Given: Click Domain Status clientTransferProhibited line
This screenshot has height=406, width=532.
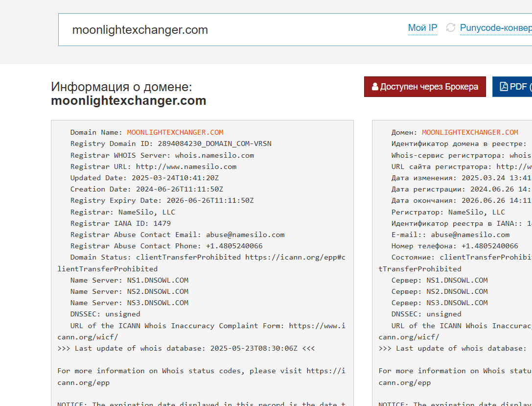Looking at the screenshot, I should (x=202, y=263).
